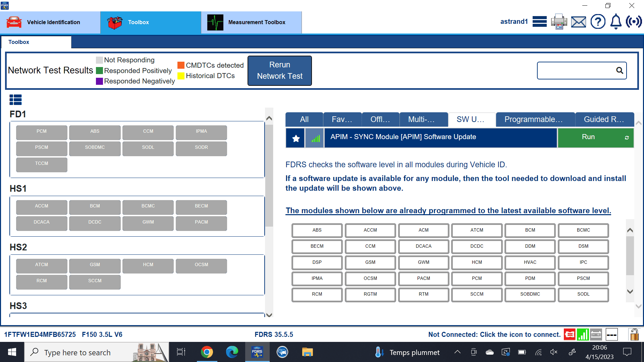Click the muted volume tray icon
Viewport: 644px width, 362px height.
[x=554, y=352]
